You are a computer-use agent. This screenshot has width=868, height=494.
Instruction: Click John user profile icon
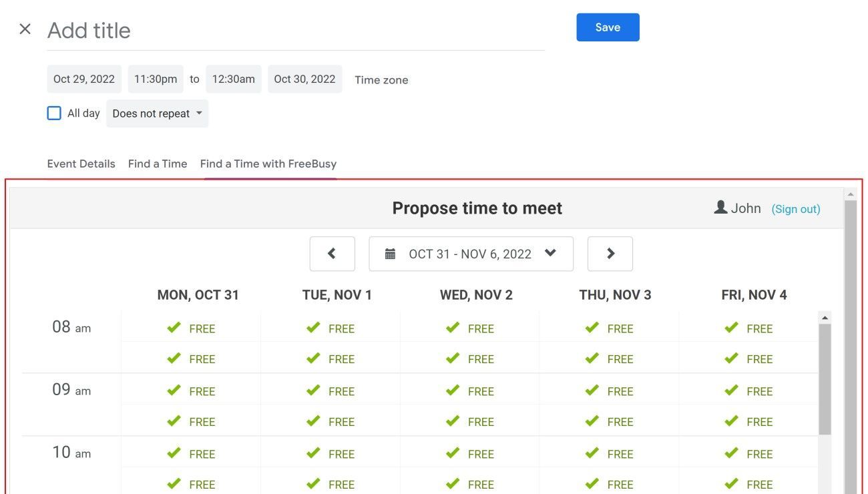point(720,208)
